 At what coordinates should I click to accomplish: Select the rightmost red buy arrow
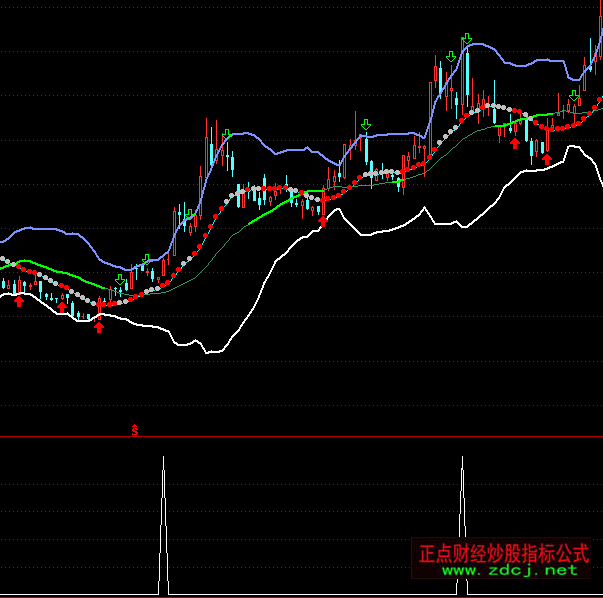546,158
